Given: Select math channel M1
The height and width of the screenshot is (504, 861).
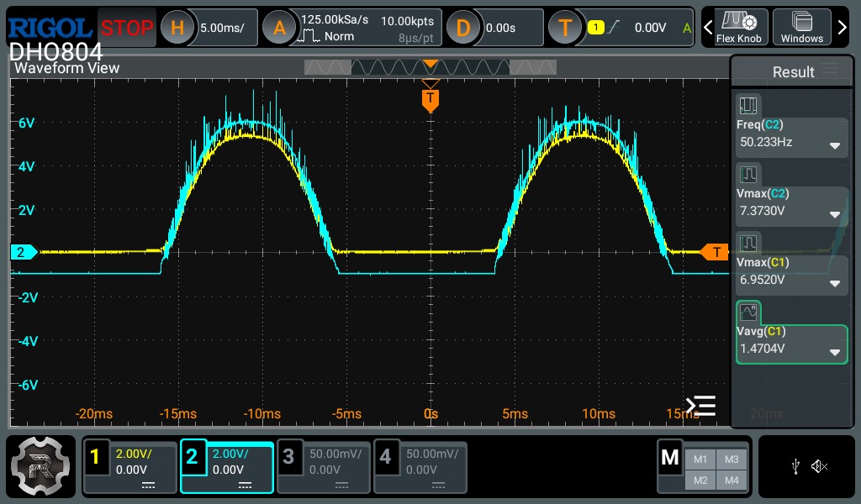Looking at the screenshot, I should click(x=700, y=459).
